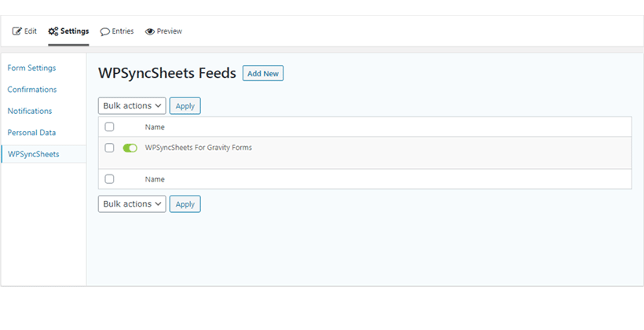The width and height of the screenshot is (644, 330).
Task: Disable the WPSyncSheets For Gravity Forms feed toggle
Action: click(130, 148)
